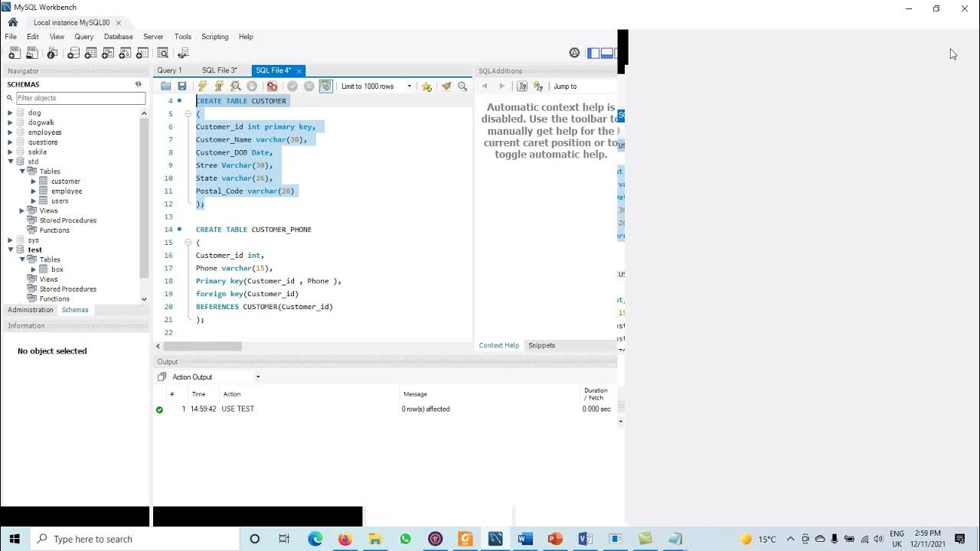Expand the dog schema
The width and height of the screenshot is (980, 551).
(x=11, y=112)
